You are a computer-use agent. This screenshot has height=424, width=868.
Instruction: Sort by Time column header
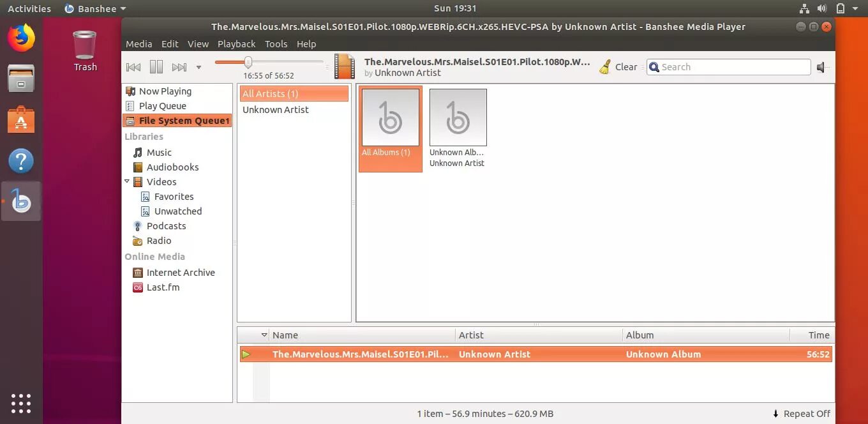(x=812, y=335)
